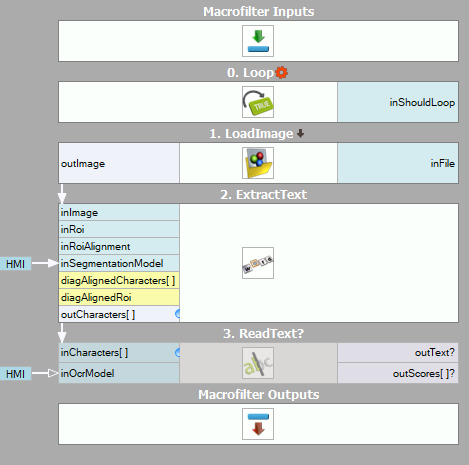Select the inShouldLoop input port
469x465 pixels.
(x=398, y=102)
